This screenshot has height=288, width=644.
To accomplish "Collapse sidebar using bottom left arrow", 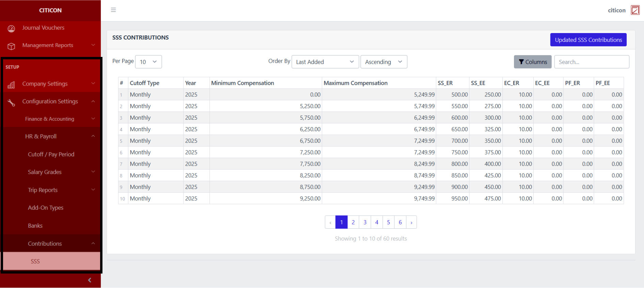I will pos(90,280).
